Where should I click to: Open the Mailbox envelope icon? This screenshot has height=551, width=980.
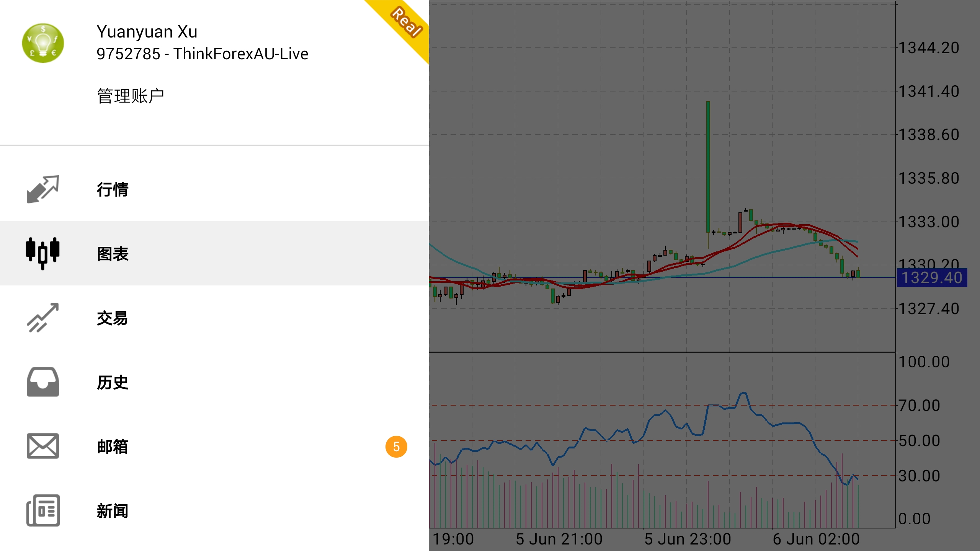point(43,446)
